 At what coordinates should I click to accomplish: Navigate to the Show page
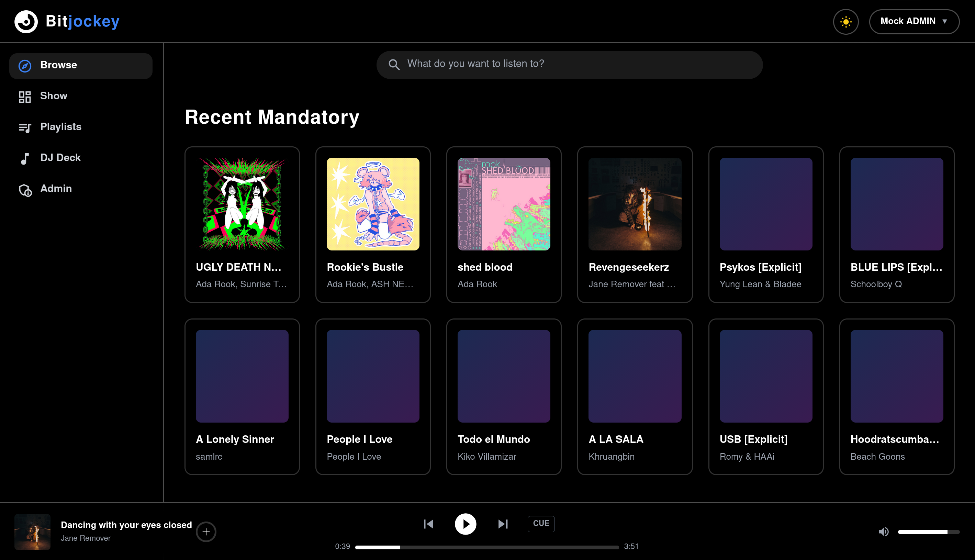tap(54, 96)
